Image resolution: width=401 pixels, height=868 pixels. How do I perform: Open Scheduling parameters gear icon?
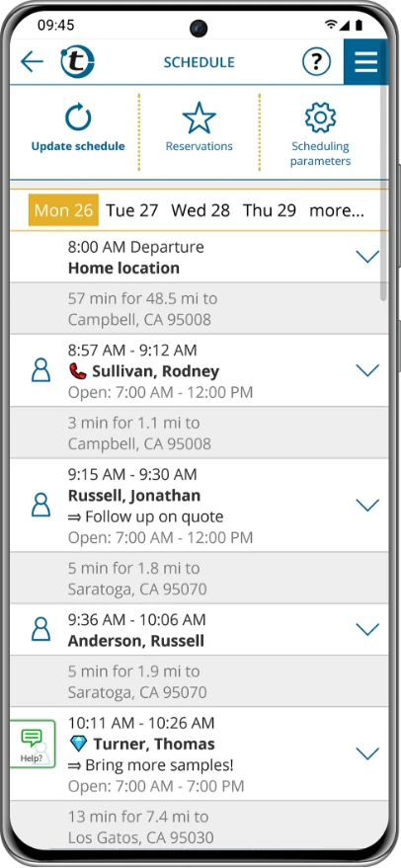(x=321, y=118)
